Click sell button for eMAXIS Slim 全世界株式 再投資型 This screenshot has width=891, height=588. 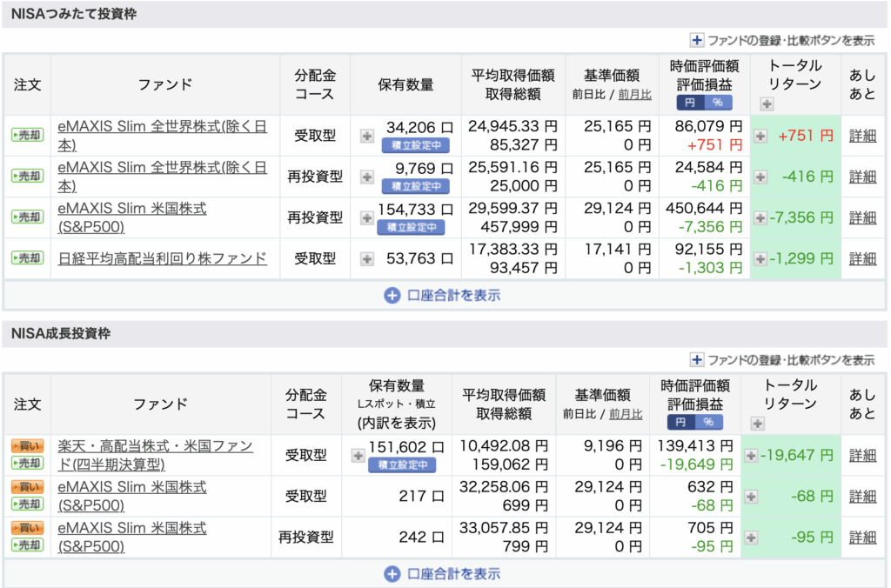[27, 176]
